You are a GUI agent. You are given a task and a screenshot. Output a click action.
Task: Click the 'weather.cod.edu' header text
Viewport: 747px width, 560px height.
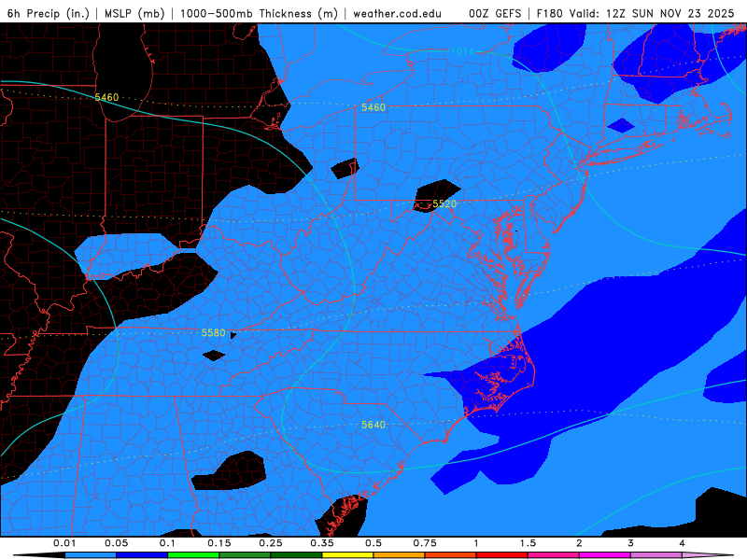point(398,13)
